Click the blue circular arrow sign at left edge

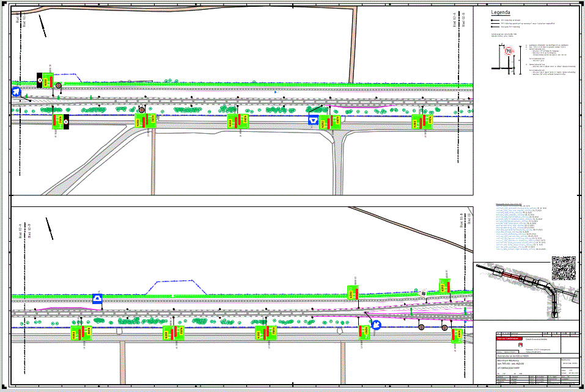(x=15, y=91)
